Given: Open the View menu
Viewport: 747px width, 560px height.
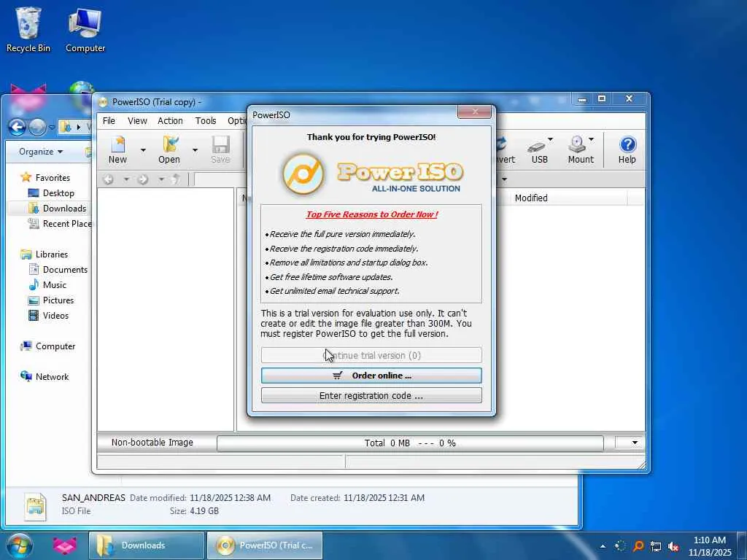Looking at the screenshot, I should click(x=137, y=121).
